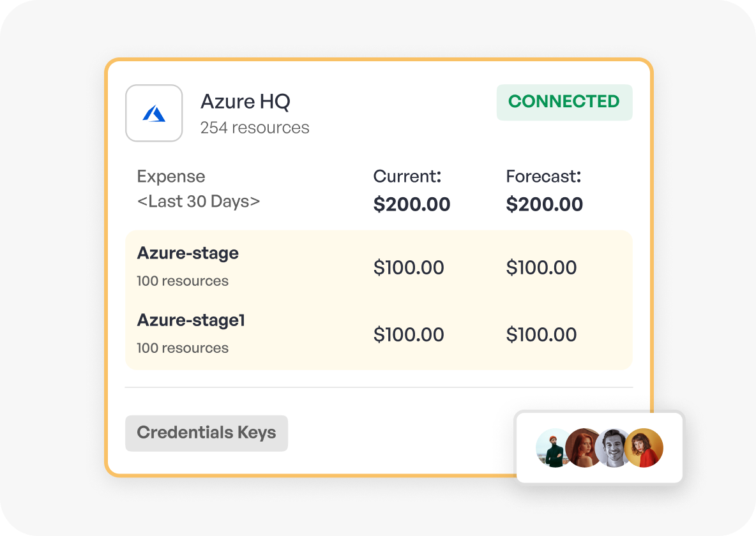Click the CONNECTED status badge
Image resolution: width=756 pixels, height=536 pixels.
click(x=564, y=102)
